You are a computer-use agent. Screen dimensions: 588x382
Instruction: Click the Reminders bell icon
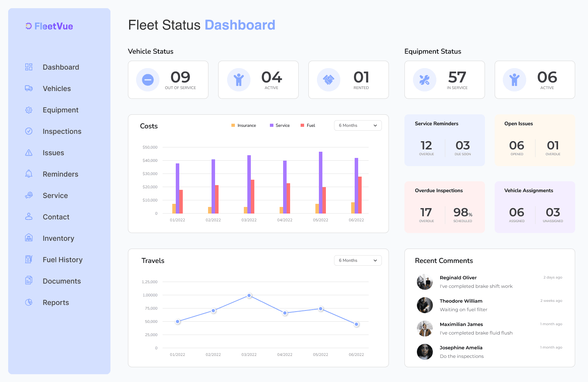(x=29, y=174)
